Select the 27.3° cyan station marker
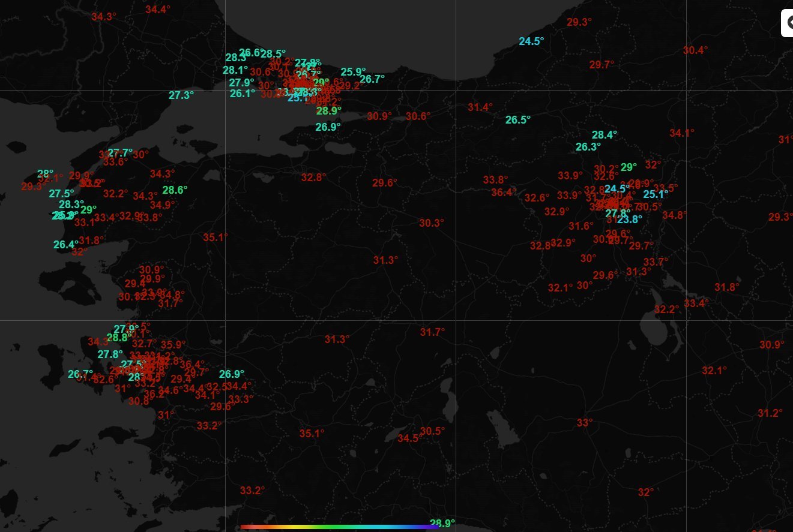The width and height of the screenshot is (793, 532). pos(181,95)
